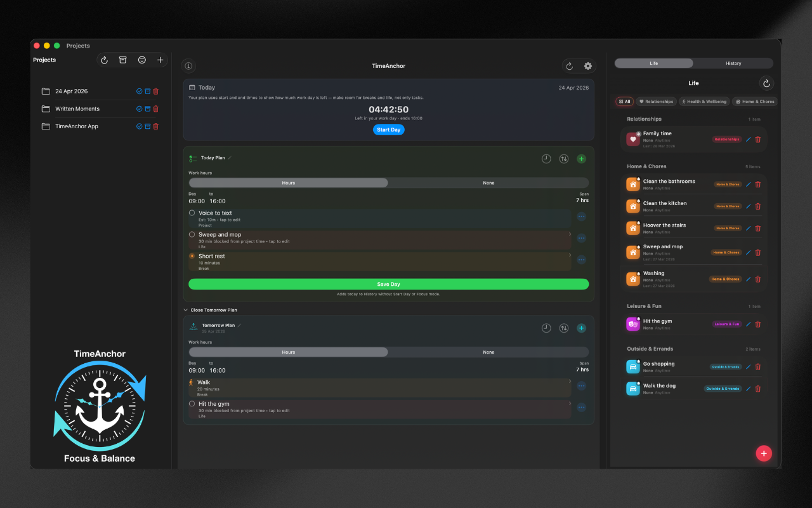
Task: Edit the Family time life item
Action: point(748,139)
